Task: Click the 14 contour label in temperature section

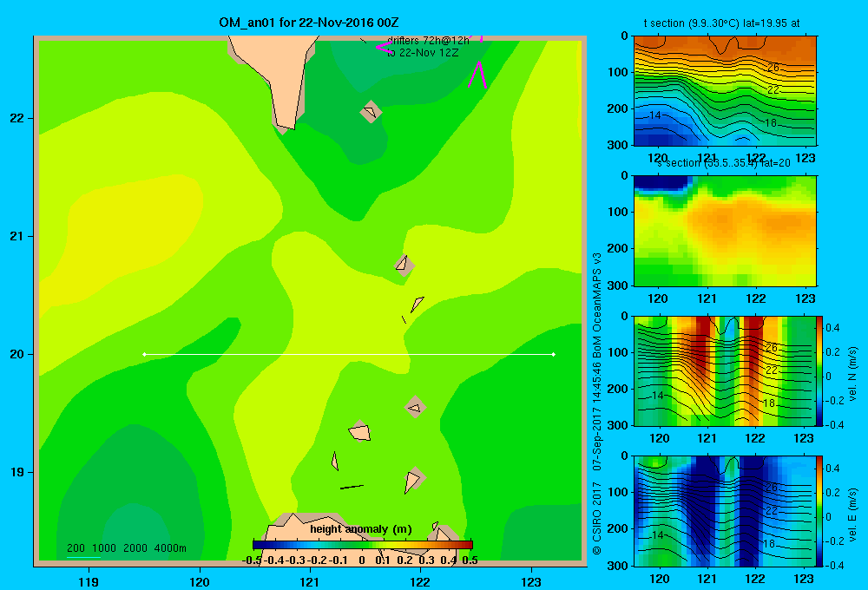Action: [x=654, y=115]
